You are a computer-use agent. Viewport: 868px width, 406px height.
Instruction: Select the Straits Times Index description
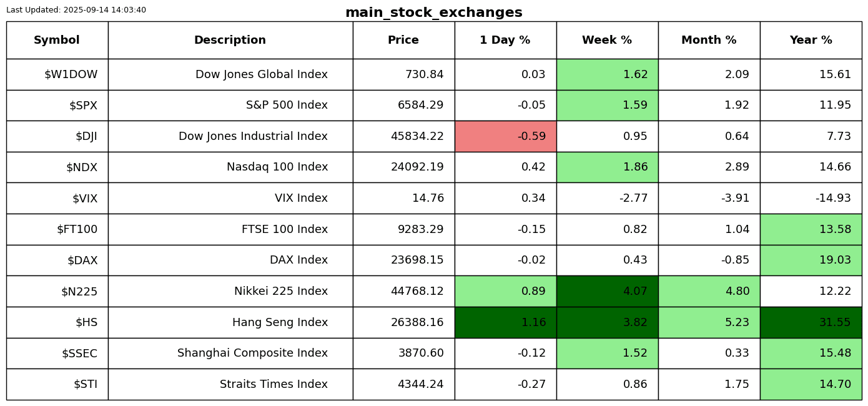coord(274,385)
